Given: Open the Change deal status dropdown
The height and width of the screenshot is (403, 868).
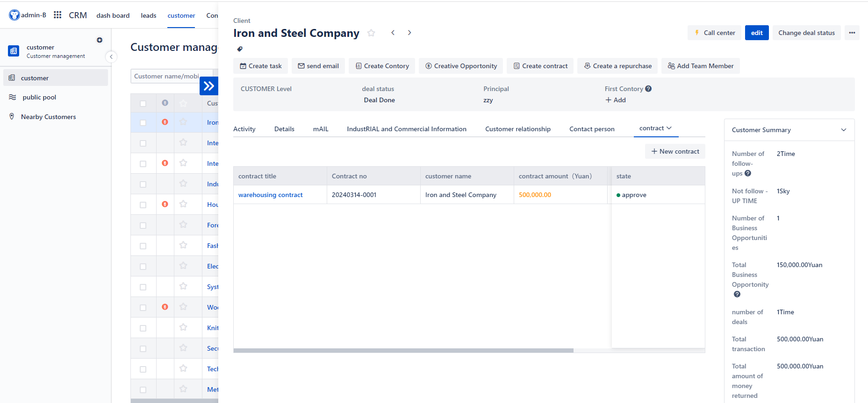Looking at the screenshot, I should [806, 33].
